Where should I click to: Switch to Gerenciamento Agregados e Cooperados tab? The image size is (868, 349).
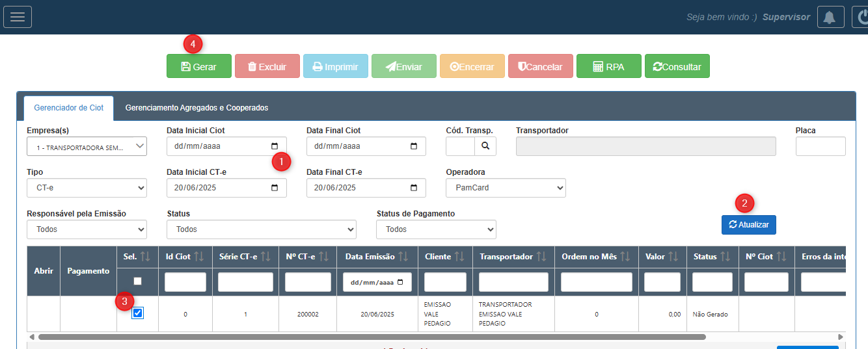click(197, 108)
